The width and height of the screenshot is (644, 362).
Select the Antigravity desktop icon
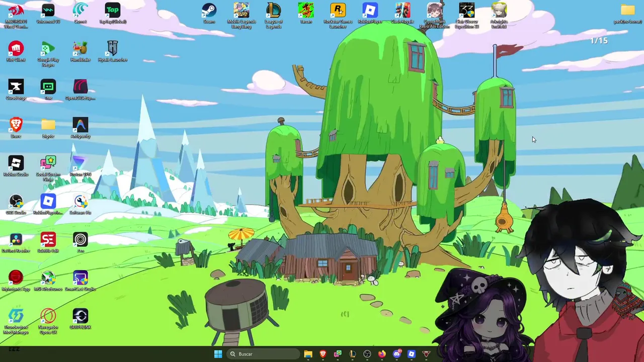tap(80, 128)
